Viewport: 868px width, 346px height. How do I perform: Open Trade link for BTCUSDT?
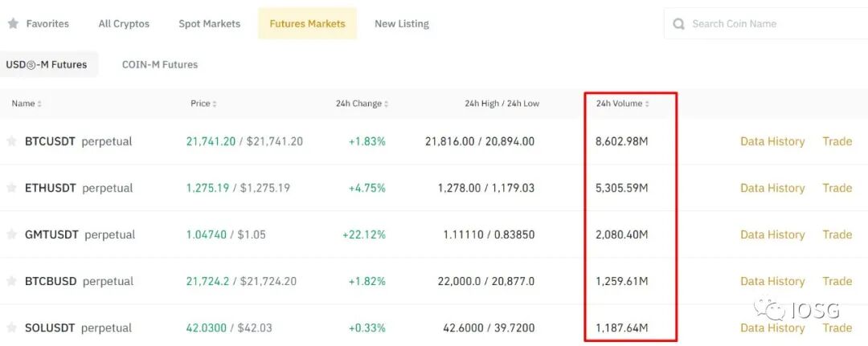(x=837, y=141)
